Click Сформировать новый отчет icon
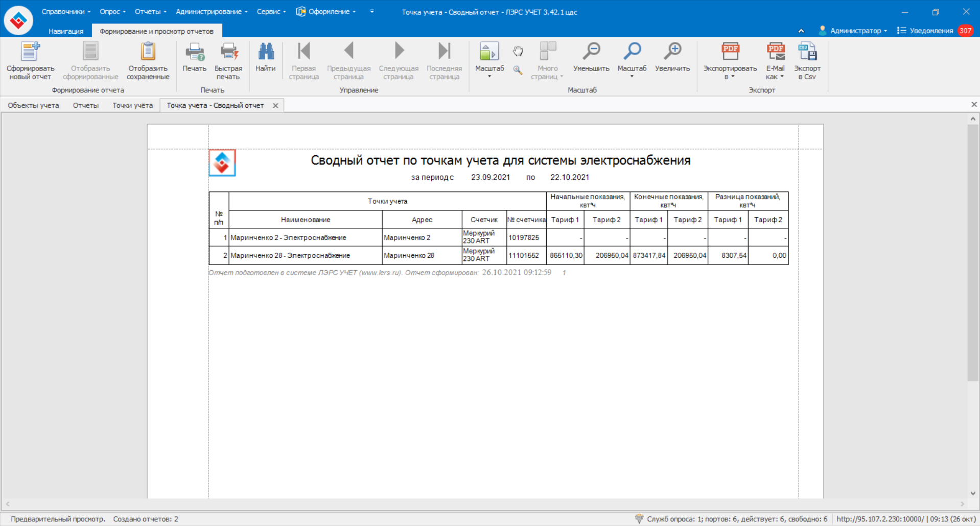 click(30, 51)
